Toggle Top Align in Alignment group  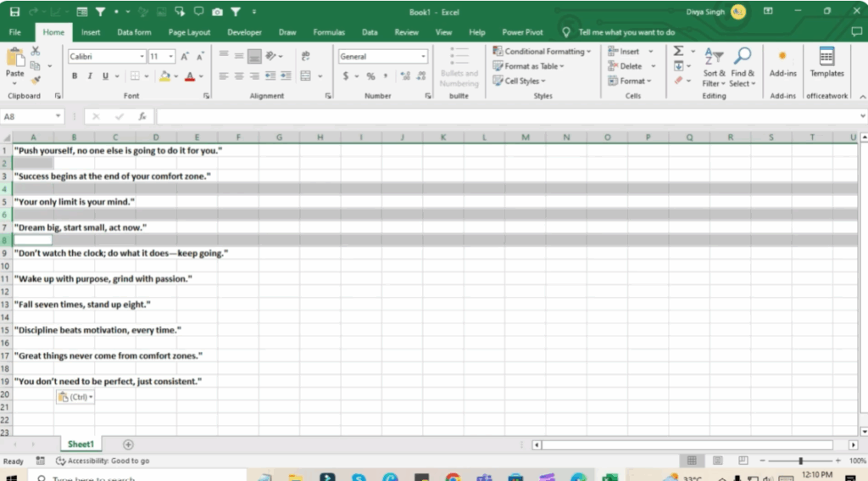click(224, 56)
